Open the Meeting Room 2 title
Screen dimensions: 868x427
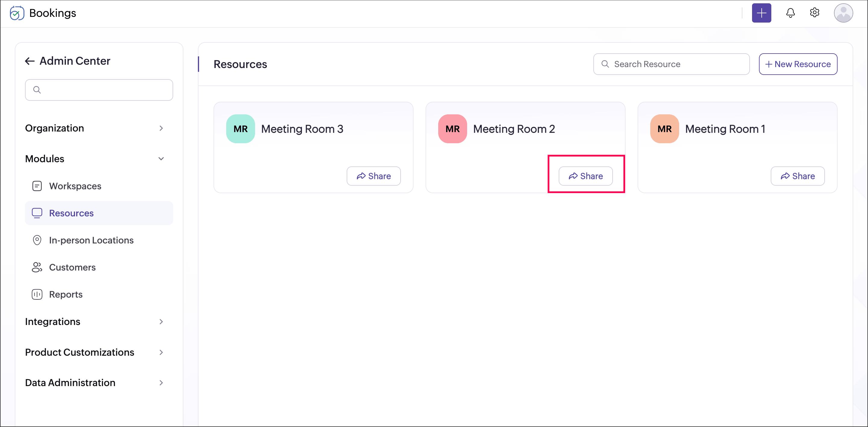click(x=514, y=129)
